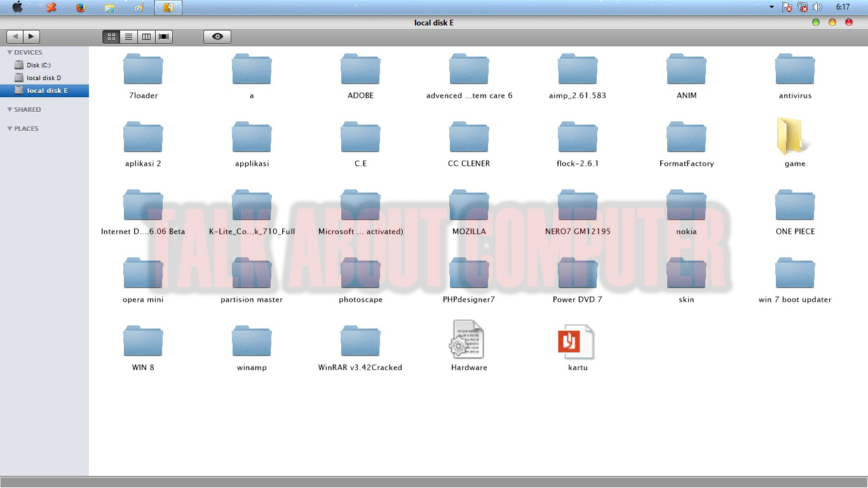Select the PHPdesigner7 folder
Screen dimensions: 868x488
pos(469,280)
